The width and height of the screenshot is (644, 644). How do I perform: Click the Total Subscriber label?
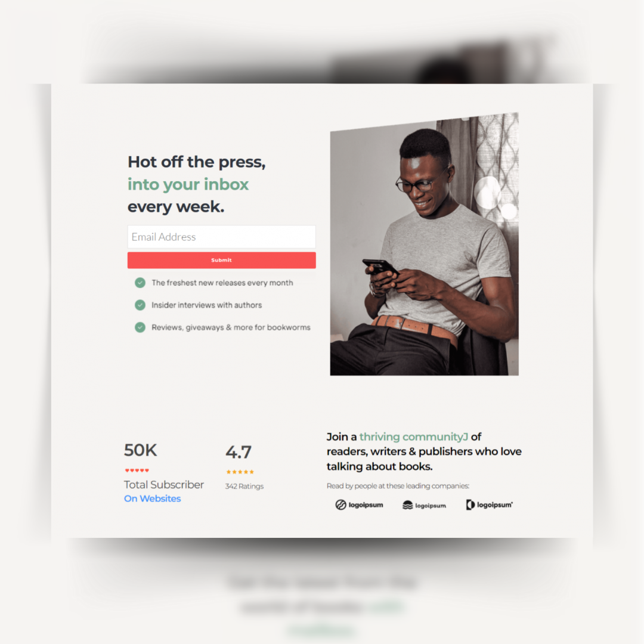164,485
